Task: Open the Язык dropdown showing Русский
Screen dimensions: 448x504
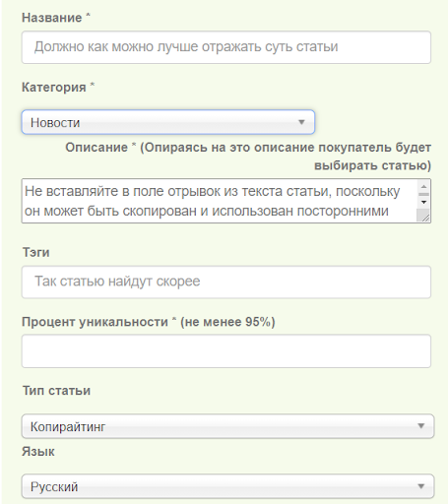Action: coord(227,486)
